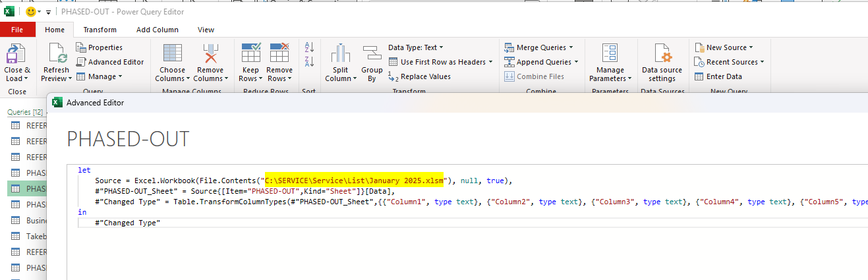Screen dimensions: 868x280
Task: Click the 'in' keyword in the code
Action: [82, 212]
